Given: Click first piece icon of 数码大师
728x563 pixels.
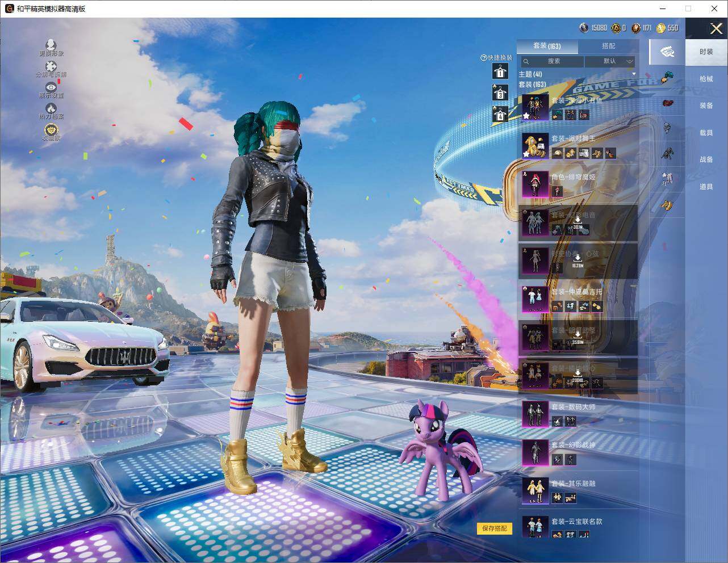Looking at the screenshot, I should coord(557,422).
